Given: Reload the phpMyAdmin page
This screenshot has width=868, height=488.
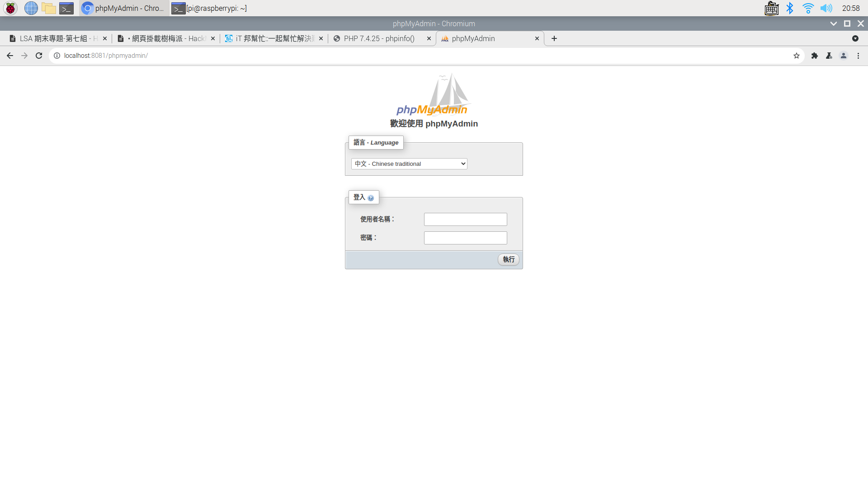Looking at the screenshot, I should tap(39, 56).
